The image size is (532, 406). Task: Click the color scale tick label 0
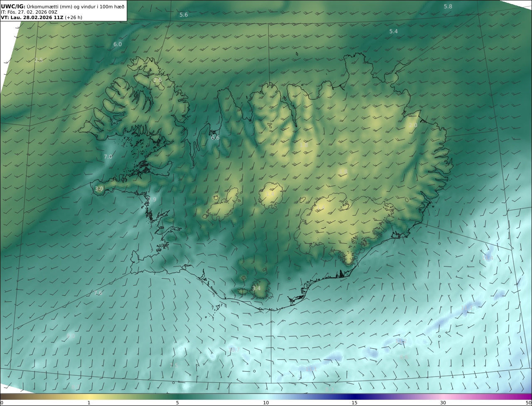(2, 403)
